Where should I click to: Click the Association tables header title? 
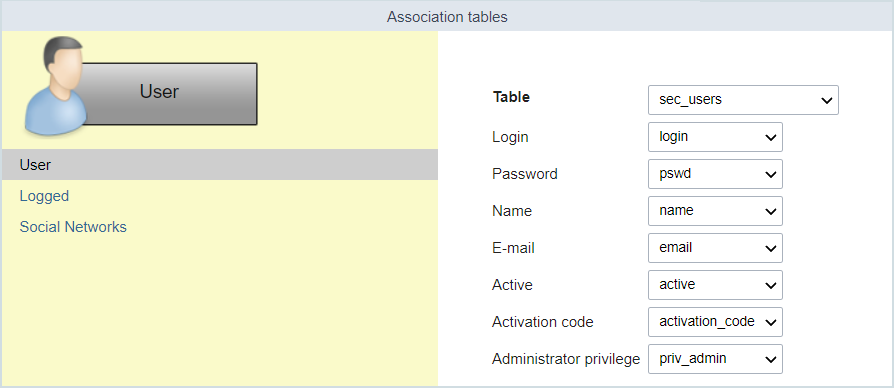[447, 17]
